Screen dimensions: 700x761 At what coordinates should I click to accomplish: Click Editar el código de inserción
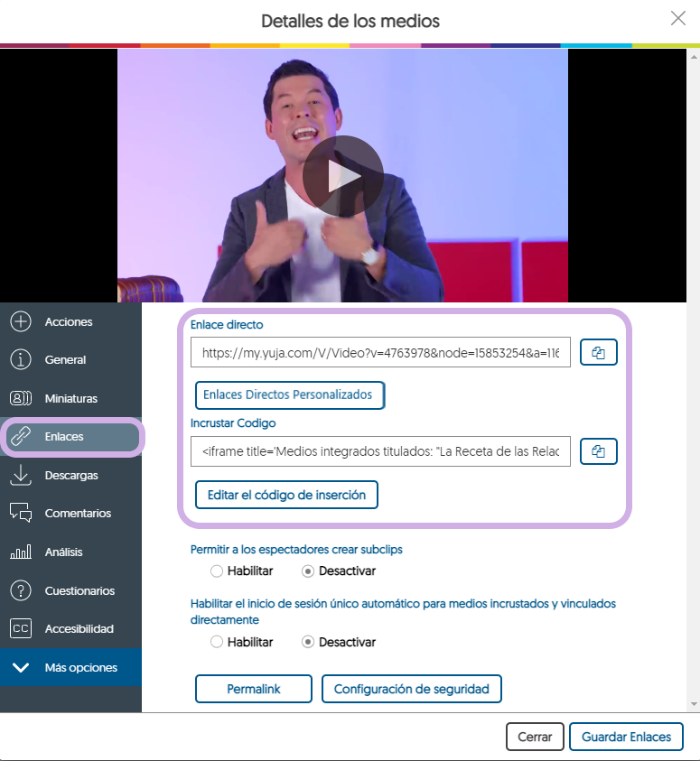286,495
